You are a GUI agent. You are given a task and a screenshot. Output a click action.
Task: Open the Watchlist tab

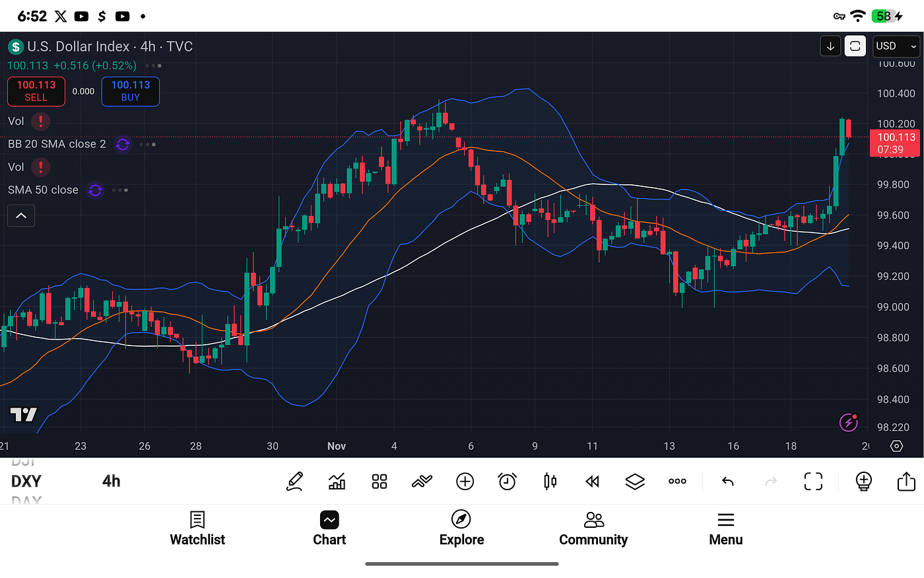(197, 528)
